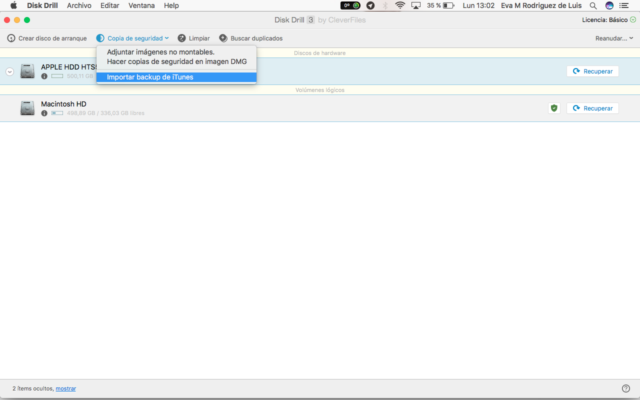The image size is (640, 400).
Task: Click Macintosh HD protection shield icon
Action: tap(554, 108)
